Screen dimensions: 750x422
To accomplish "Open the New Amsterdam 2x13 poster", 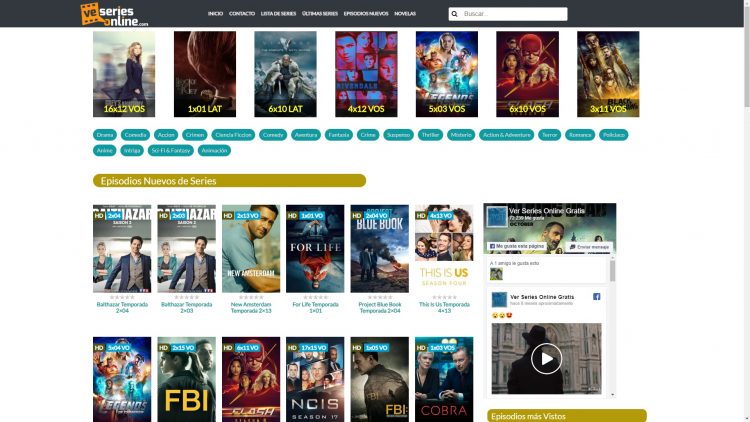I will click(251, 249).
